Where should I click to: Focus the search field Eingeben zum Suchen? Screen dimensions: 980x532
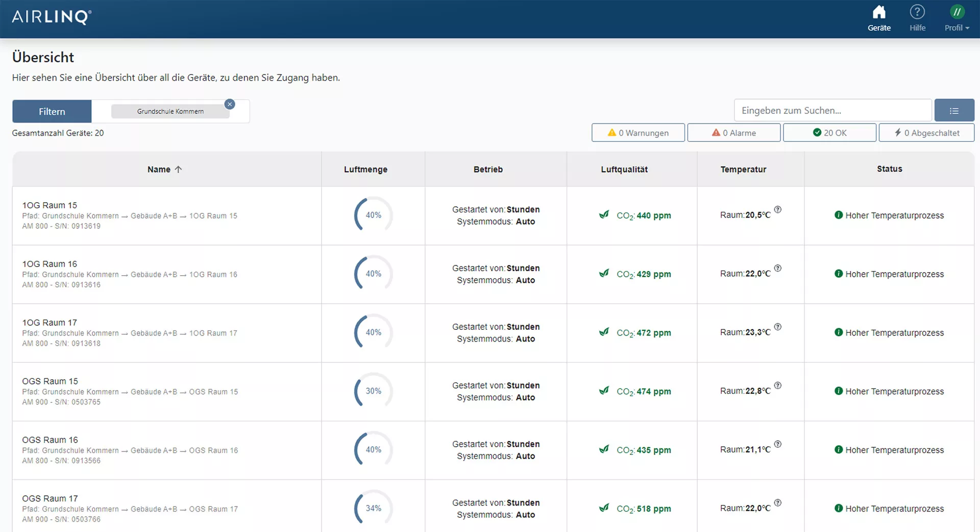tap(833, 110)
